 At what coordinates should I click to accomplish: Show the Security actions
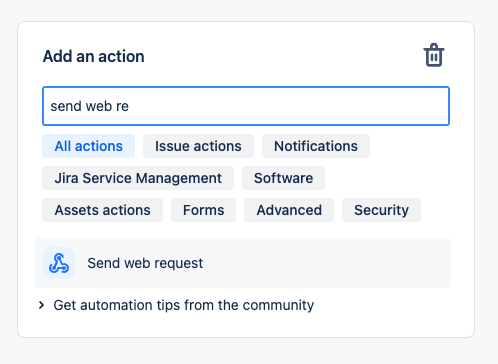pyautogui.click(x=381, y=210)
